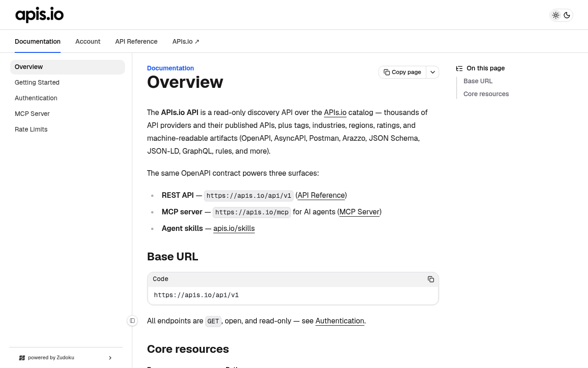Viewport: 588px width, 368px height.
Task: Jump to Core resources in page outline
Action: coord(486,94)
